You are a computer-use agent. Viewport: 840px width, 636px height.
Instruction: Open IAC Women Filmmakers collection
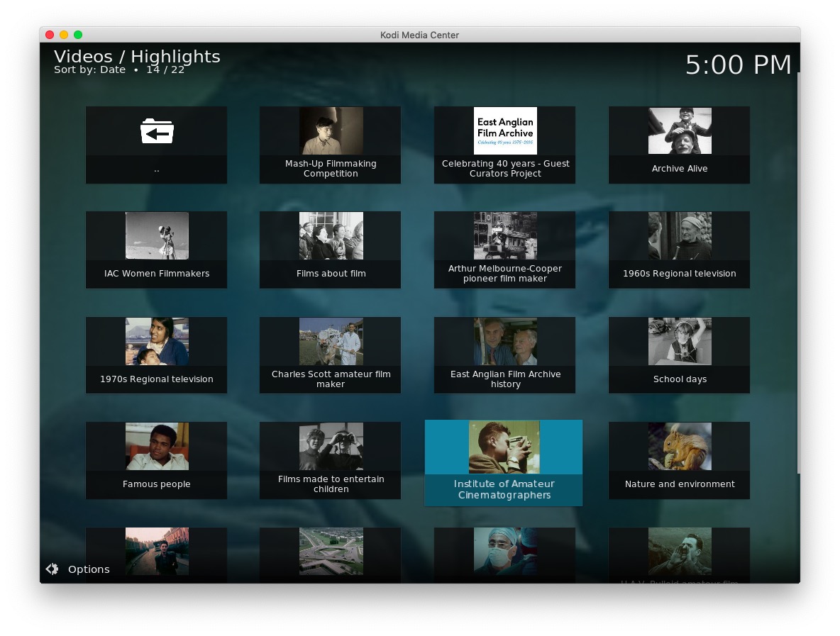coord(157,250)
